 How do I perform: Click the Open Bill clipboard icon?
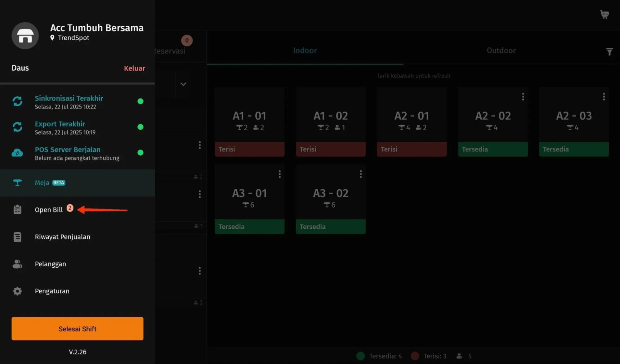pos(17,210)
